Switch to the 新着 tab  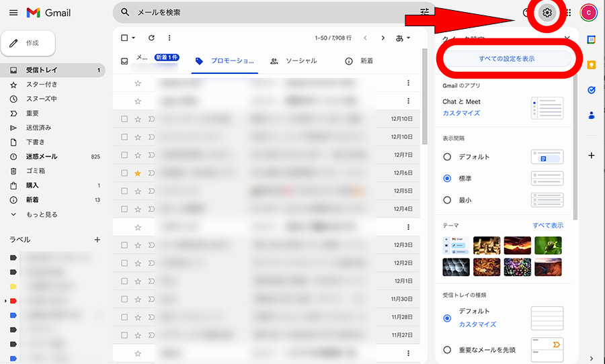coord(359,61)
